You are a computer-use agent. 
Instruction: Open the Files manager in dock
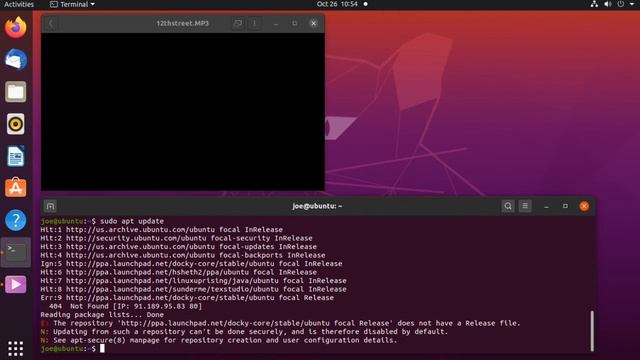coord(16,92)
